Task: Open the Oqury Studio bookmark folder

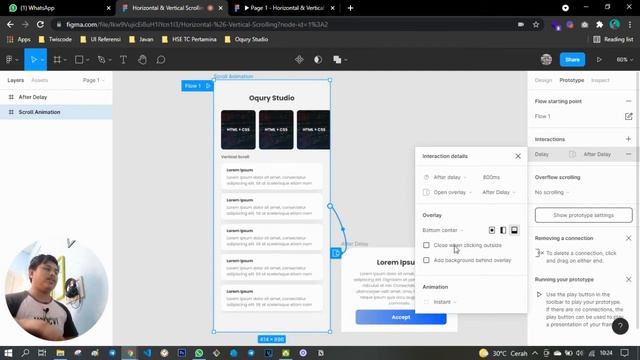Action: pyautogui.click(x=246, y=40)
